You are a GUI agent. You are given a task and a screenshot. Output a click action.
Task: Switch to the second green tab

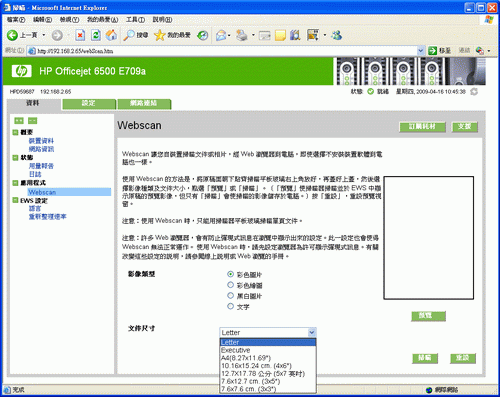pyautogui.click(x=89, y=104)
